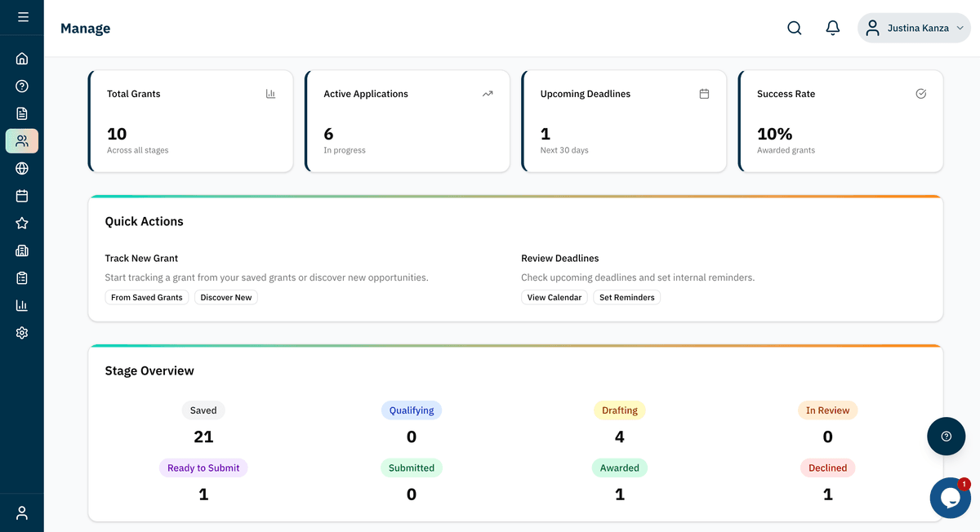This screenshot has height=532, width=980.
Task: Select the highlighted people icon for Manage
Action: (x=22, y=140)
